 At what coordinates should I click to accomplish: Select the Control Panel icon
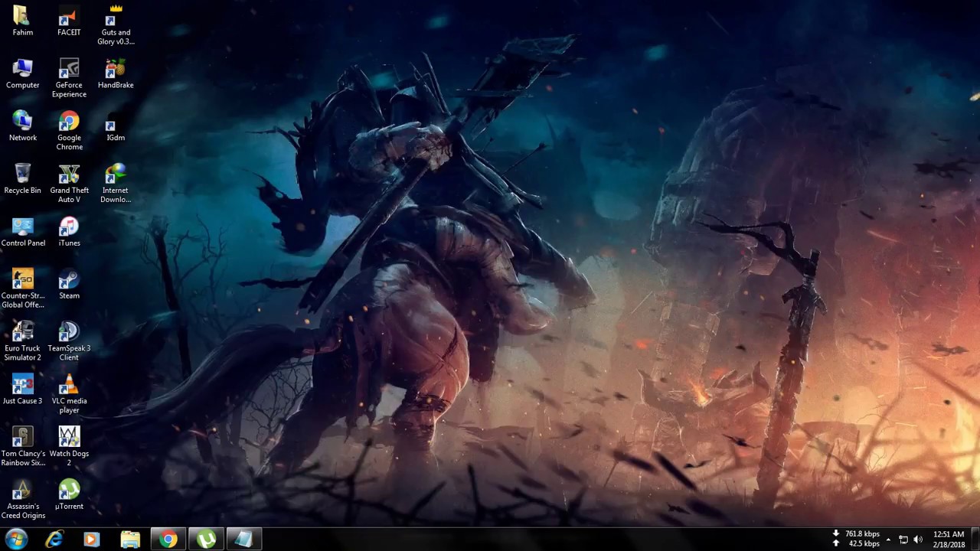tap(23, 232)
